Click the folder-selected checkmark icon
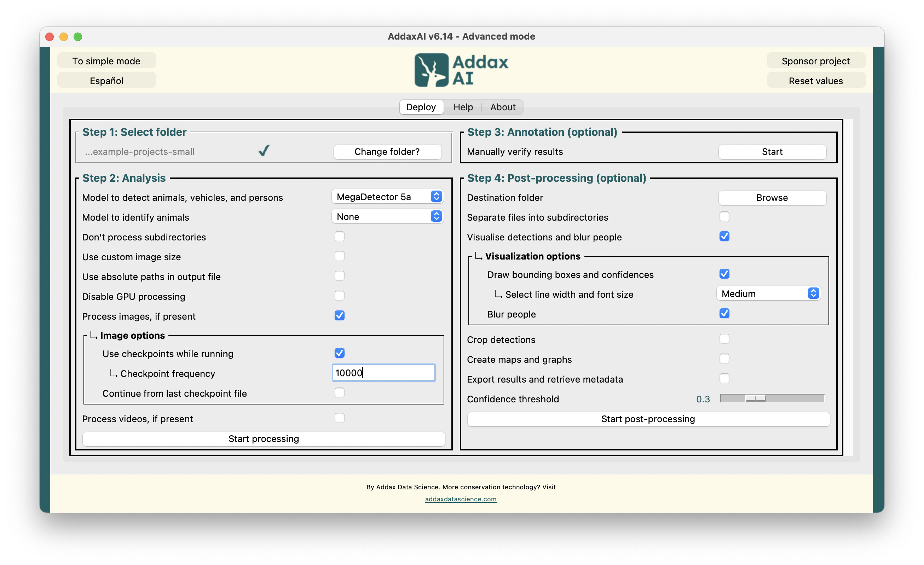 tap(264, 151)
